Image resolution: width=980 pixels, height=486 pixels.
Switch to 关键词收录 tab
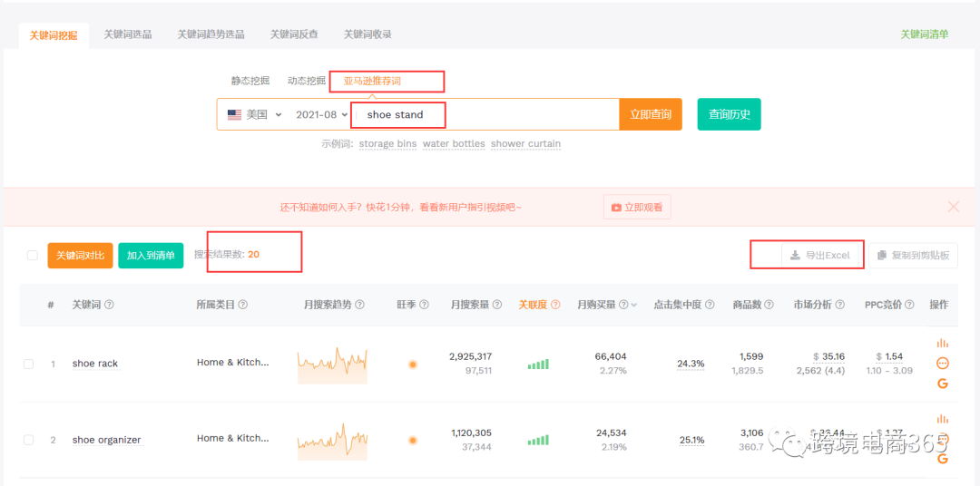coord(367,34)
